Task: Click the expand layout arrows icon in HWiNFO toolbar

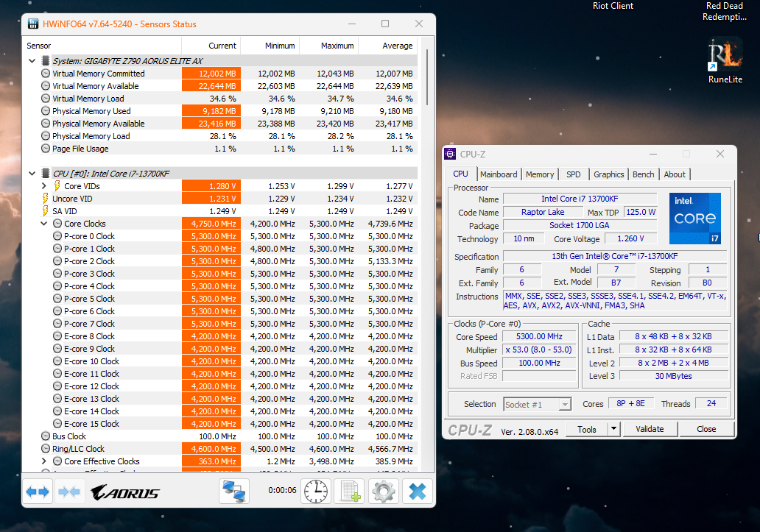Action: click(38, 492)
